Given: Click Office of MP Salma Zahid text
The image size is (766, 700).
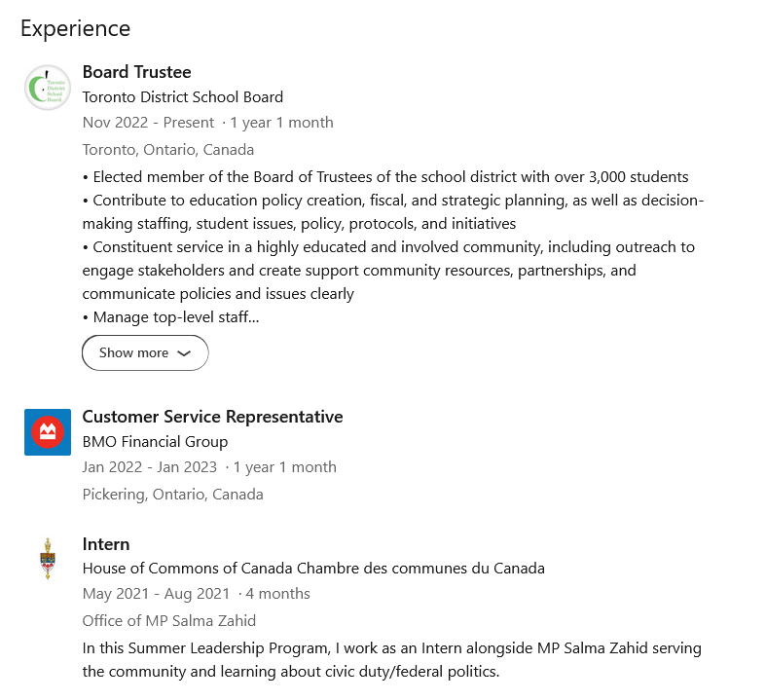Looking at the screenshot, I should (x=168, y=621).
